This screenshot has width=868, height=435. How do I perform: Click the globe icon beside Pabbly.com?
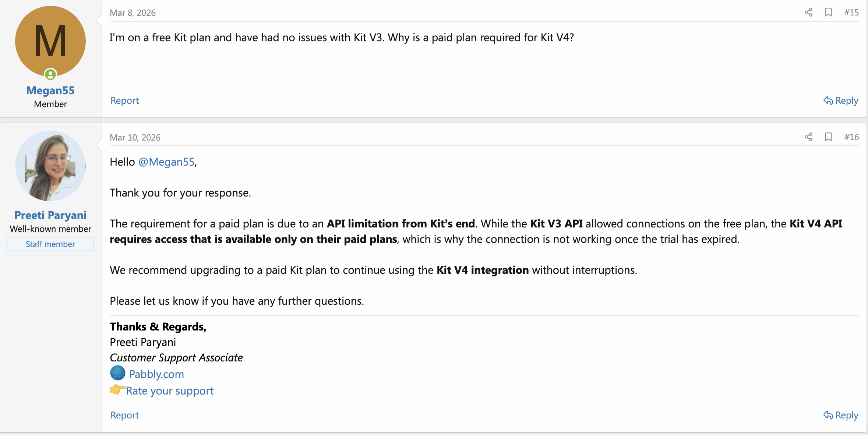pyautogui.click(x=117, y=373)
